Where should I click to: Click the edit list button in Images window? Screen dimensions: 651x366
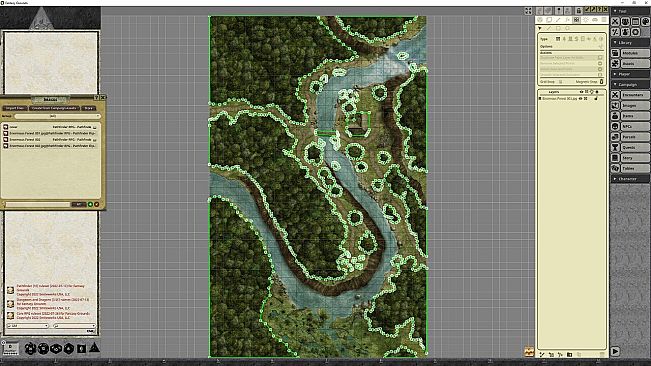(97, 204)
